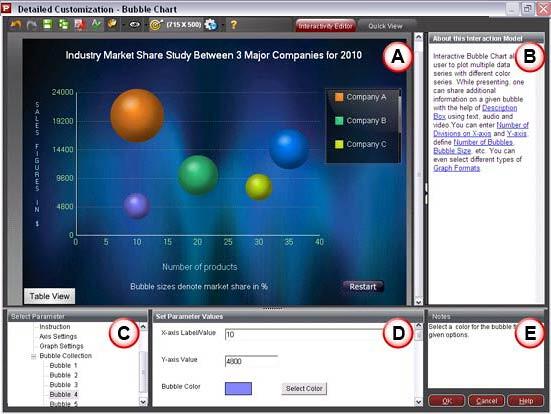The image size is (551, 414).
Task: Select Graph Settings in parameter tree
Action: 61,346
